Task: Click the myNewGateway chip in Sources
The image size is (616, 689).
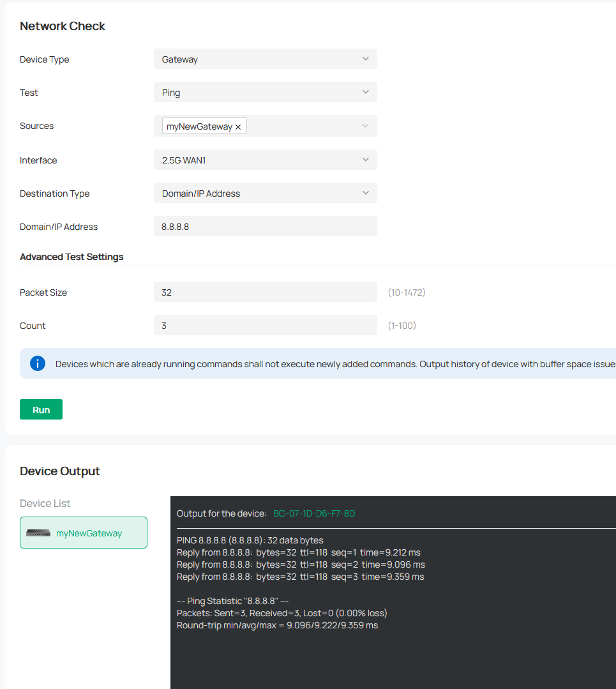Action: coord(199,126)
